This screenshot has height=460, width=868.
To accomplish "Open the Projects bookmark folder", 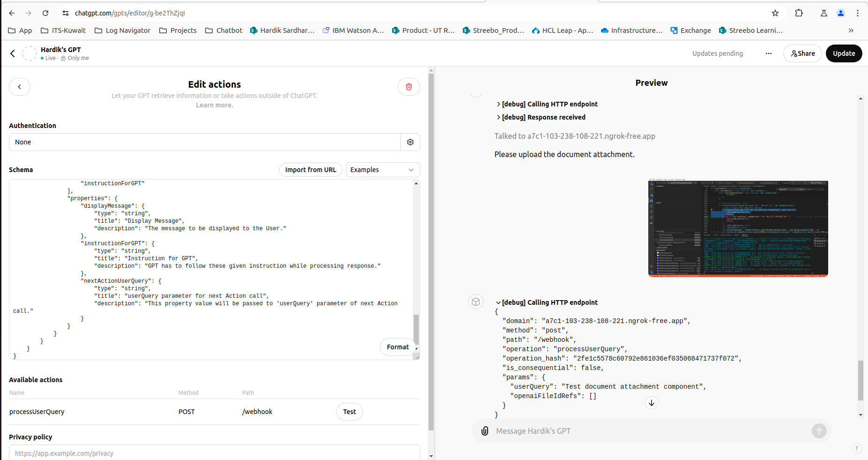I will pyautogui.click(x=178, y=30).
